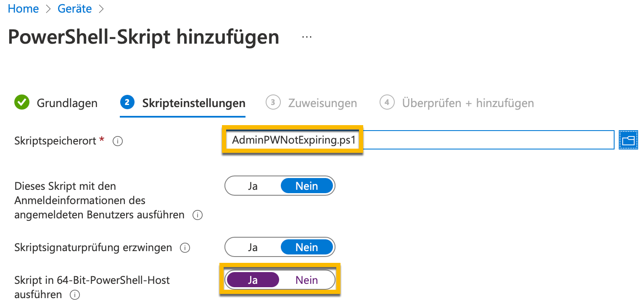This screenshot has height=304, width=644.
Task: Switch 64-bit PowerShell host to Nein
Action: [306, 280]
